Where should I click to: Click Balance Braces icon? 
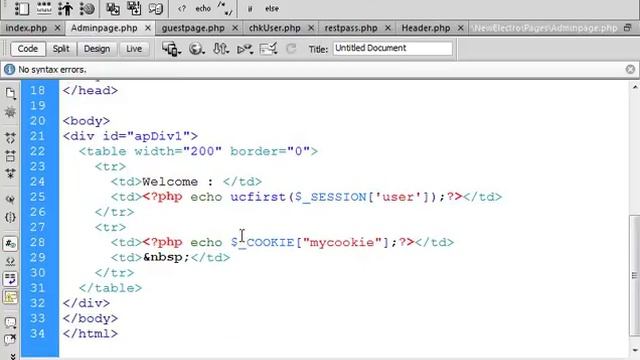click(x=10, y=218)
